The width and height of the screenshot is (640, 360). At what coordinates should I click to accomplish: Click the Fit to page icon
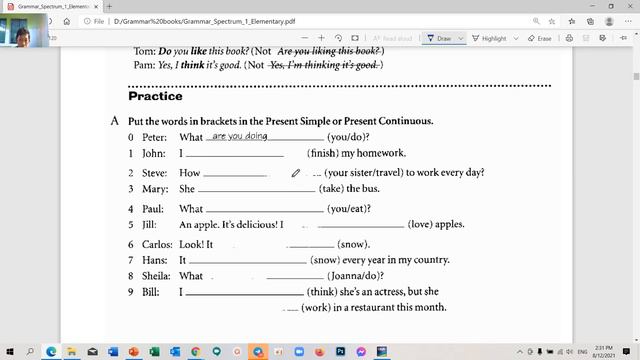[355, 38]
